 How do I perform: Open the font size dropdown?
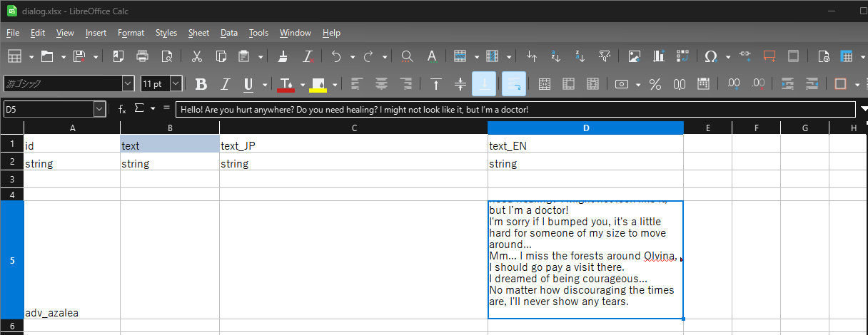[175, 84]
